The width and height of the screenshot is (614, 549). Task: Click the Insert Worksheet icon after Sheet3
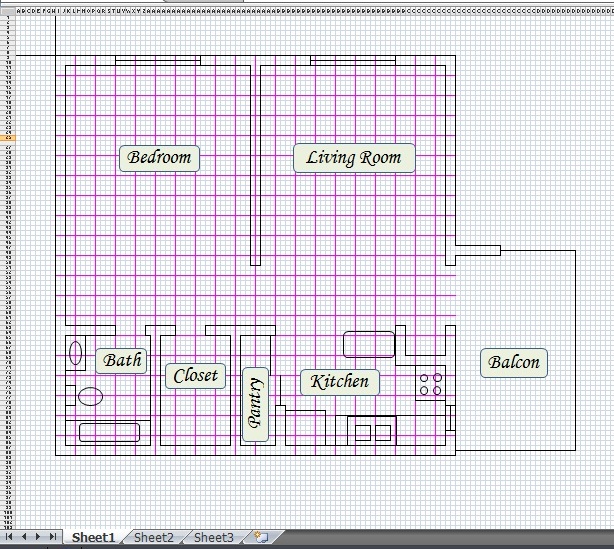tap(262, 537)
